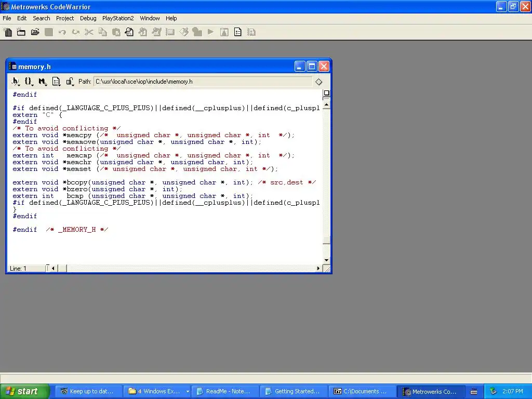Image resolution: width=532 pixels, height=399 pixels.
Task: Click the Windows start button
Action: coord(24,392)
